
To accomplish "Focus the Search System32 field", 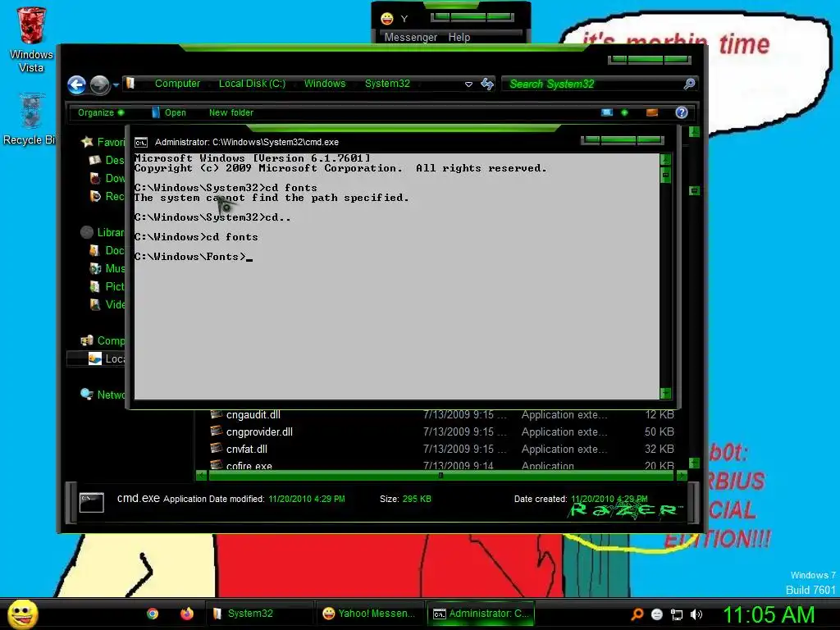I will 592,84.
